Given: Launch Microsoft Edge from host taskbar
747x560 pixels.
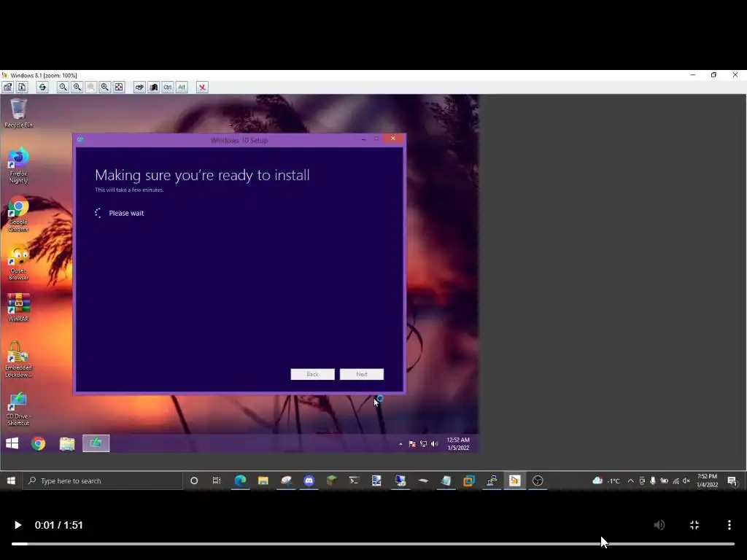Looking at the screenshot, I should 240,481.
